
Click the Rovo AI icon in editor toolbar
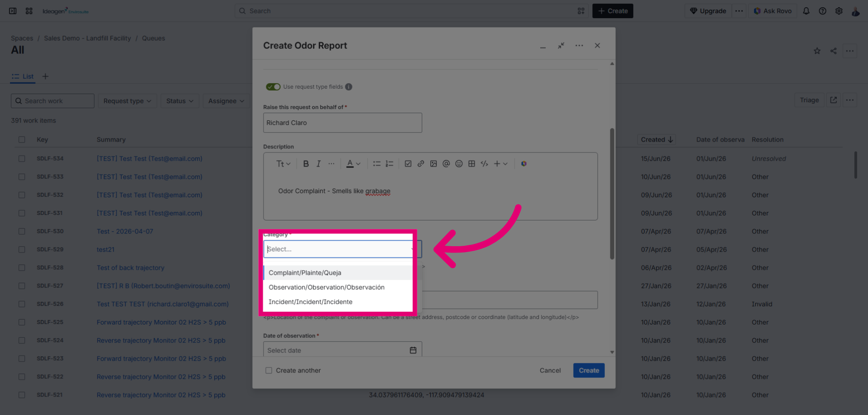tap(524, 164)
